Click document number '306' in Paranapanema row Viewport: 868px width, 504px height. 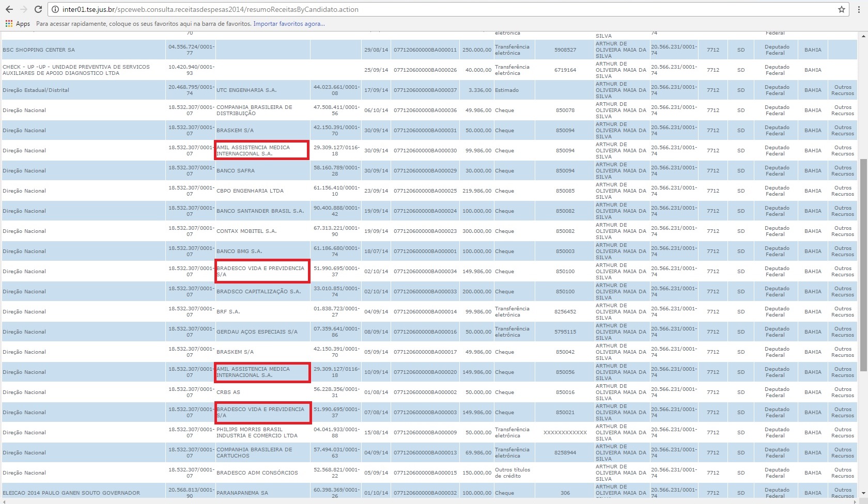tap(565, 493)
